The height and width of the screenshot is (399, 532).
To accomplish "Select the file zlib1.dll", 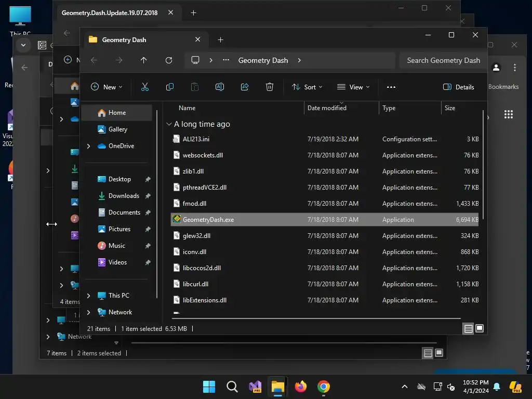I will click(x=325, y=171).
